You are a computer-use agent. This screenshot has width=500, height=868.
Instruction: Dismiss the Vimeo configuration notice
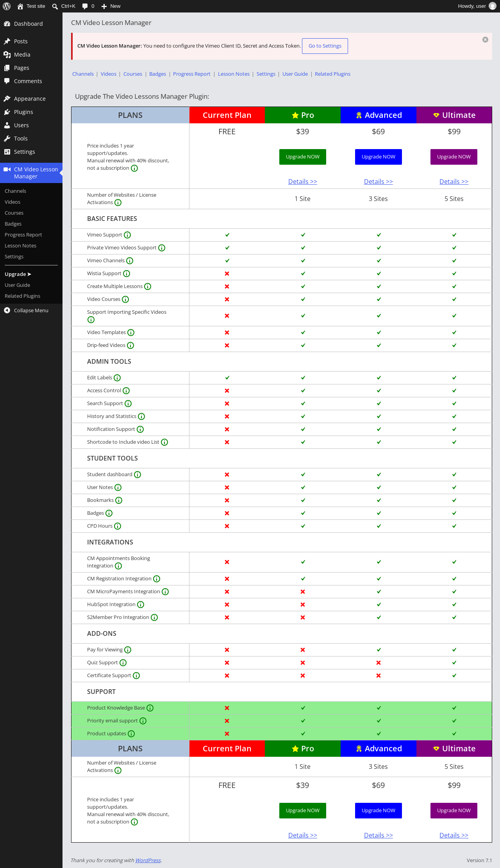(x=485, y=40)
